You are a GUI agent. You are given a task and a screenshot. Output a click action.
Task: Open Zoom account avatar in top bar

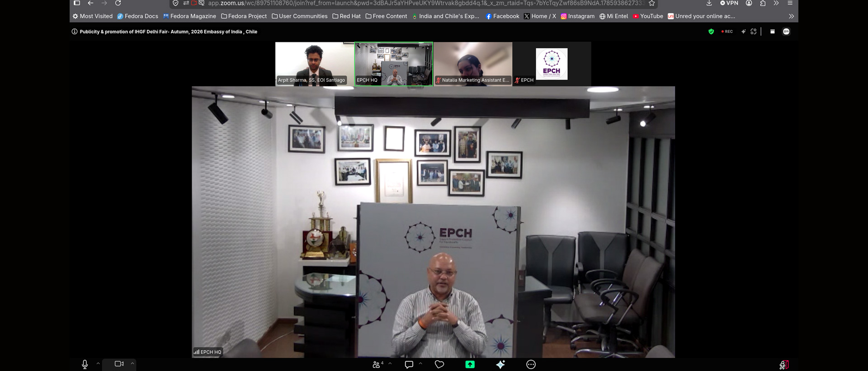[787, 32]
